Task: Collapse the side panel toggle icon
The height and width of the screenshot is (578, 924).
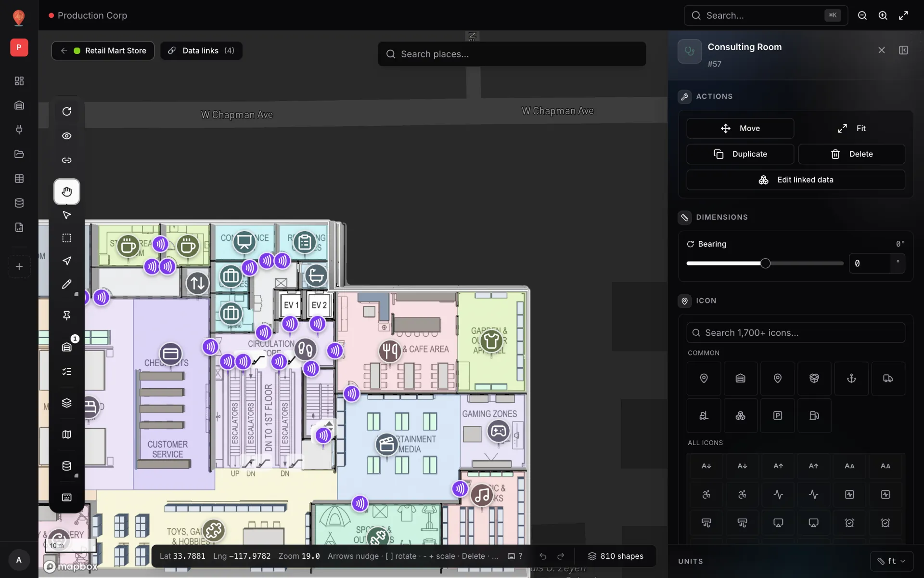Action: point(903,50)
